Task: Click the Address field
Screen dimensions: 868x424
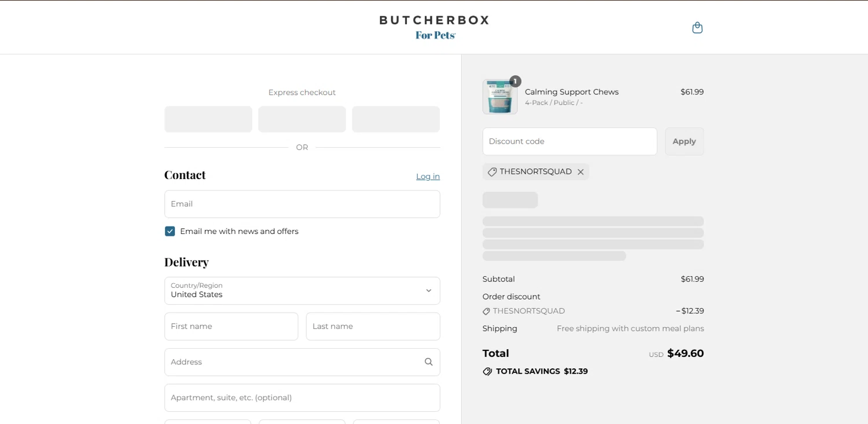Action: 302,362
